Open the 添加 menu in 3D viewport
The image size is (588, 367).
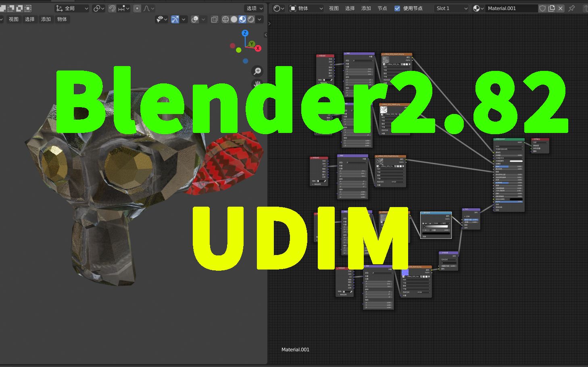coord(46,19)
